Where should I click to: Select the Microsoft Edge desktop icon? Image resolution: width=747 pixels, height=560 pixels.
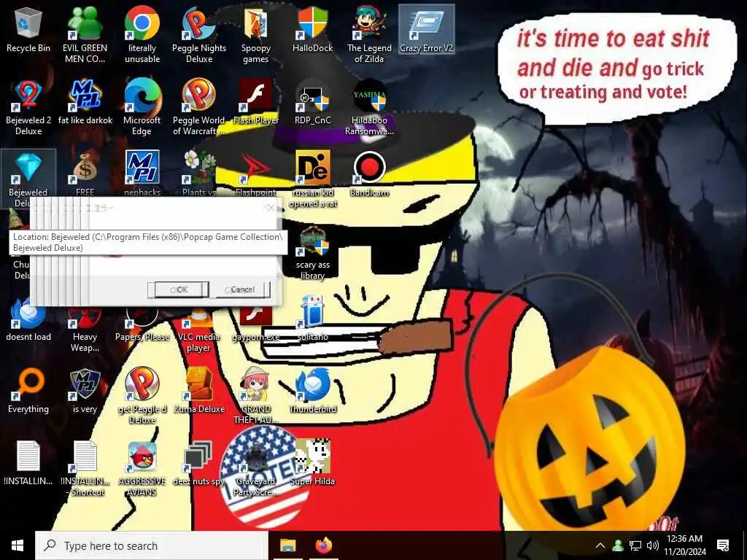pyautogui.click(x=142, y=107)
